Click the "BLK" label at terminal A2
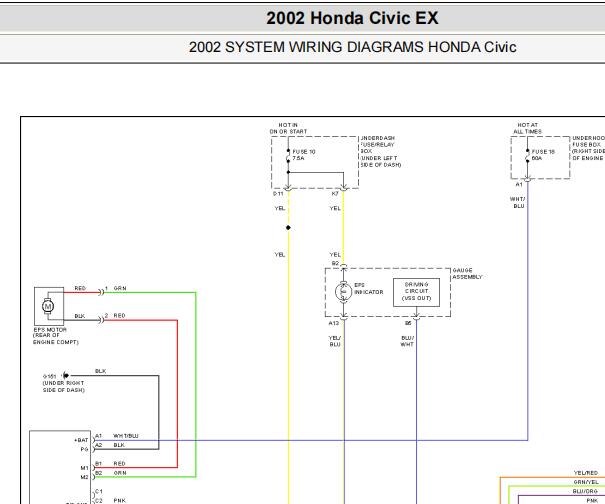605x504 pixels. (119, 445)
